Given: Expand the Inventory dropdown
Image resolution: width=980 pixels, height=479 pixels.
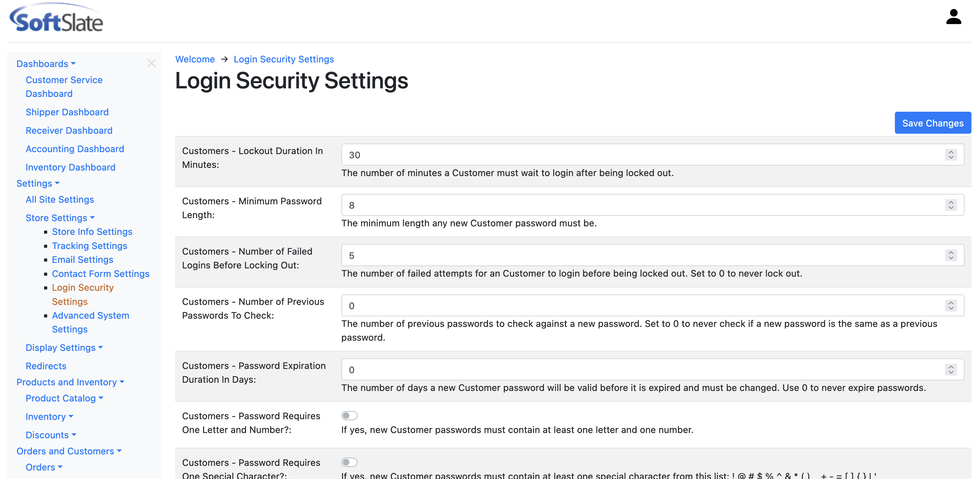Looking at the screenshot, I should click(x=49, y=417).
